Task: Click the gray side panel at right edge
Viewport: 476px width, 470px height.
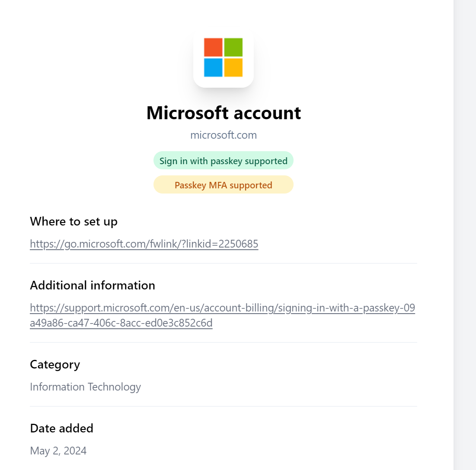Action: pyautogui.click(x=465, y=235)
